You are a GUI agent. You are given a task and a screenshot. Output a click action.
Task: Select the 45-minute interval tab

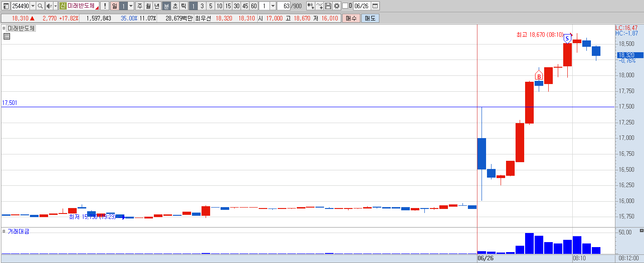(245, 6)
